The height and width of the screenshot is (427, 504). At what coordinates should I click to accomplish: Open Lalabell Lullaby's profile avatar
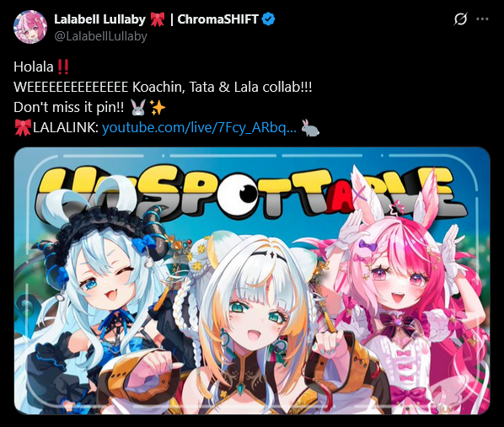coord(30,27)
